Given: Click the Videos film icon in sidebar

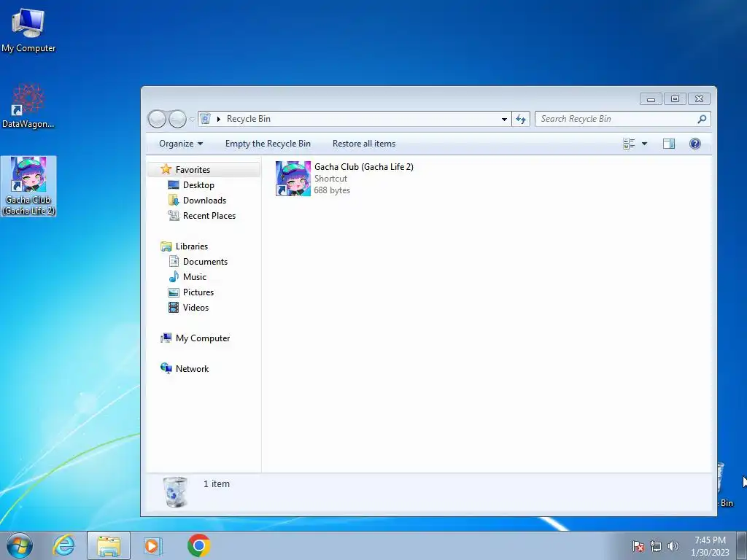Looking at the screenshot, I should (174, 308).
